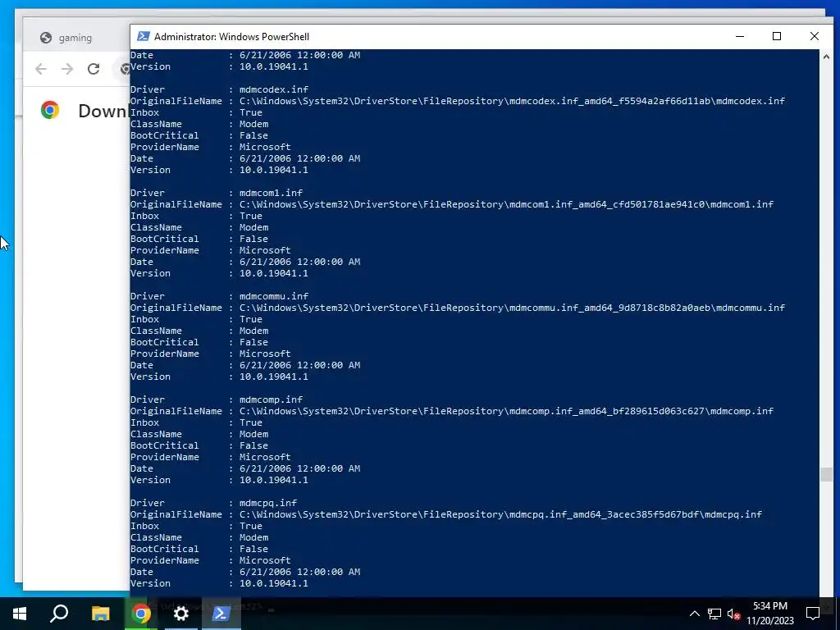
Task: Click Chrome's back arrow
Action: pos(41,69)
